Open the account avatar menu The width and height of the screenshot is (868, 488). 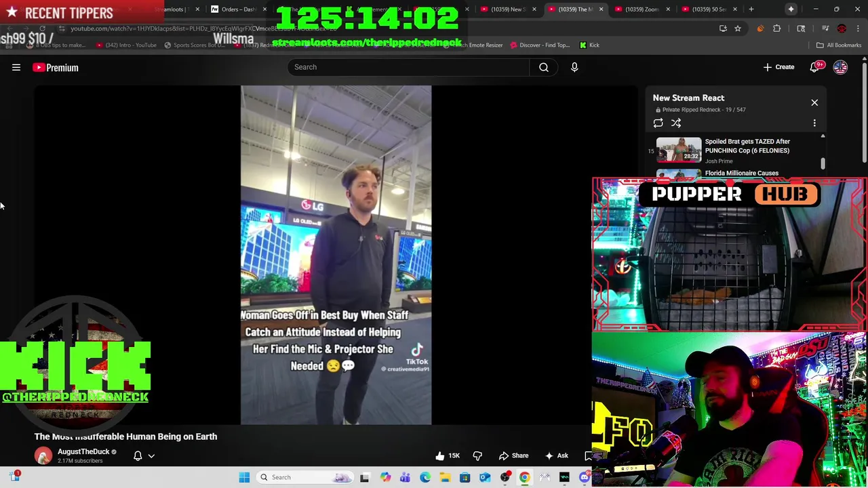tap(840, 67)
